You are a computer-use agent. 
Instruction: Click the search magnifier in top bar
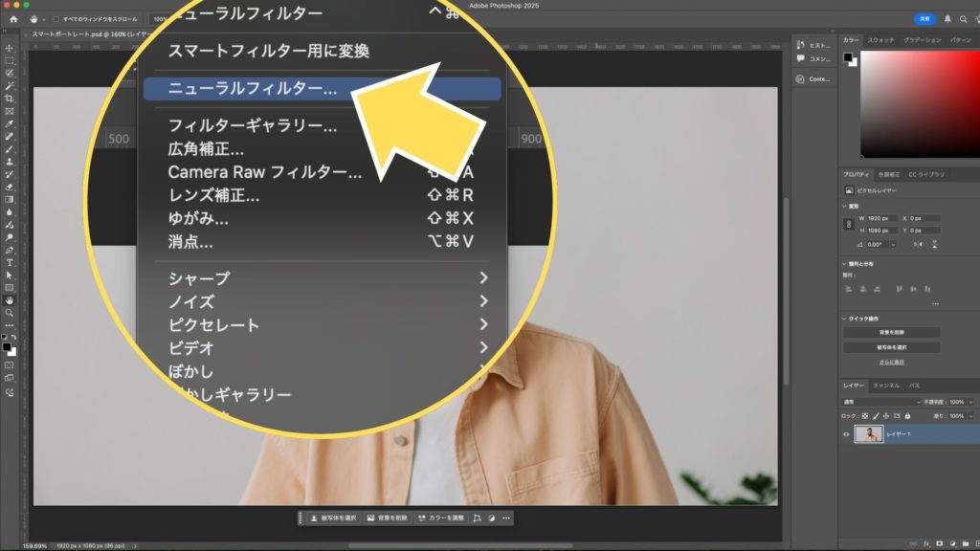click(961, 19)
